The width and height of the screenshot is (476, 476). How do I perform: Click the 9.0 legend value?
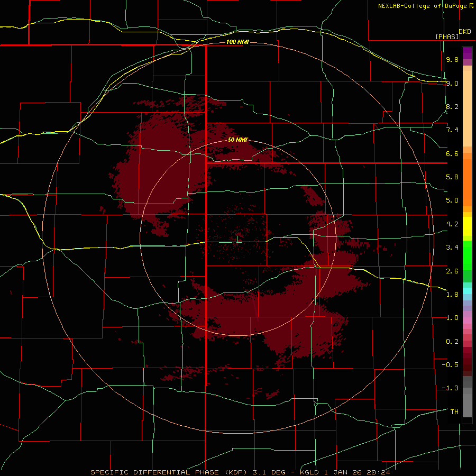(452, 83)
